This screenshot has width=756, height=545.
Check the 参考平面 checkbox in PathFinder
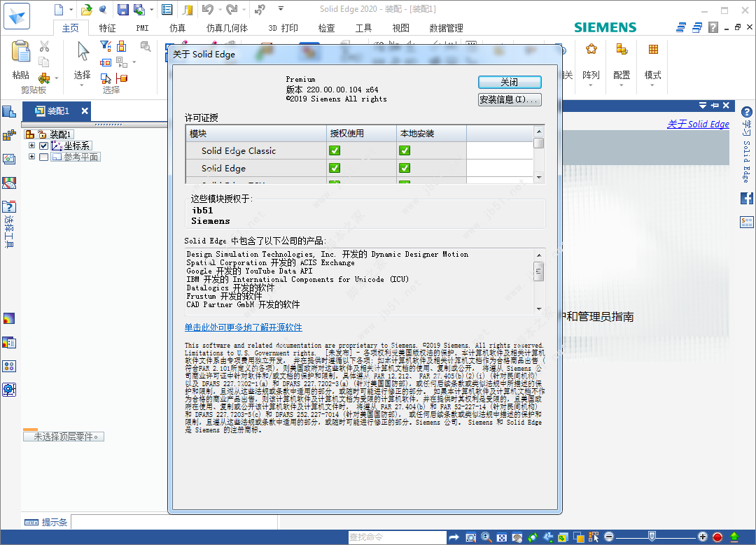pos(44,157)
